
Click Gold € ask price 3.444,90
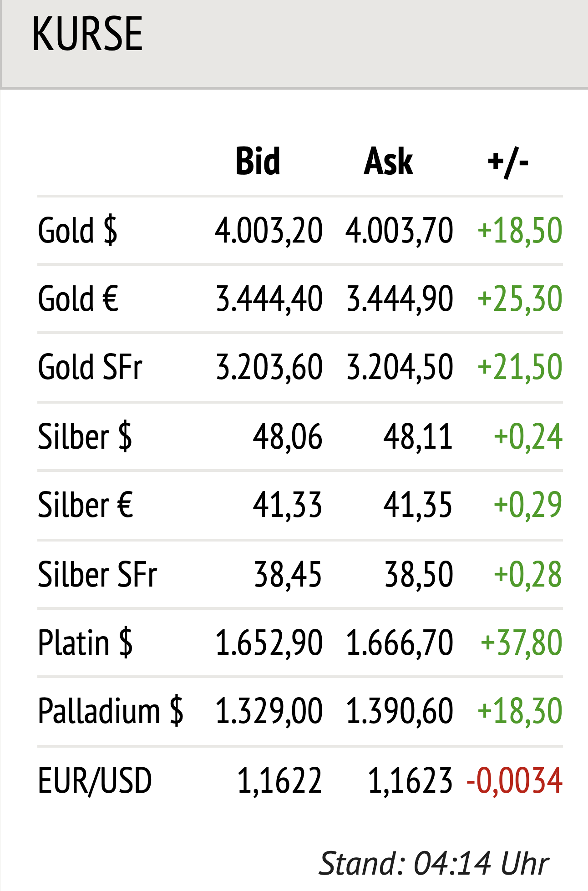tap(400, 299)
